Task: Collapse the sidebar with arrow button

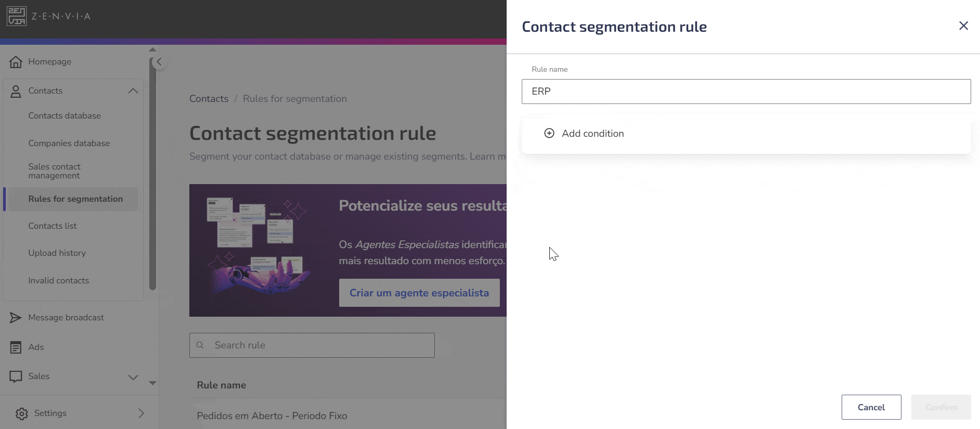Action: click(x=159, y=62)
